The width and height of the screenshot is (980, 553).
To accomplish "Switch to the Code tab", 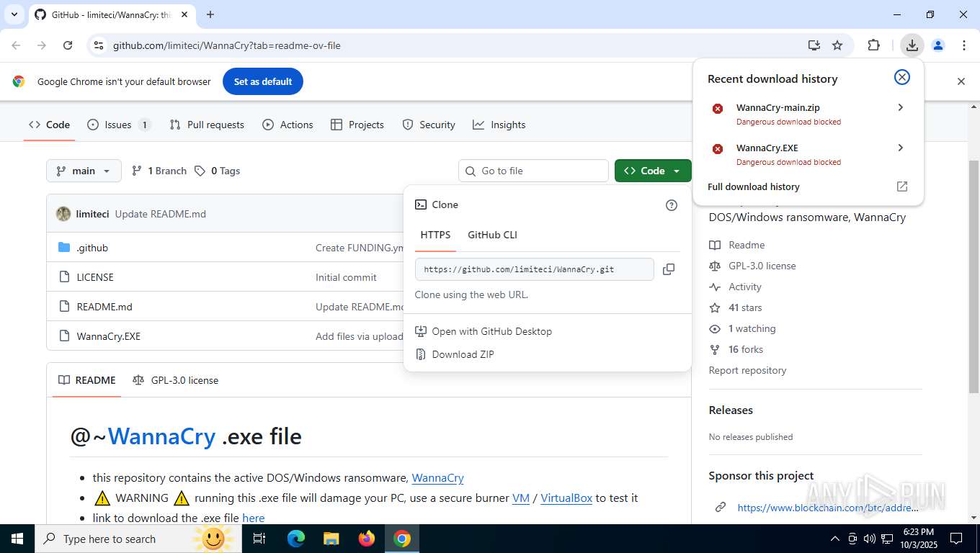I will [x=49, y=125].
